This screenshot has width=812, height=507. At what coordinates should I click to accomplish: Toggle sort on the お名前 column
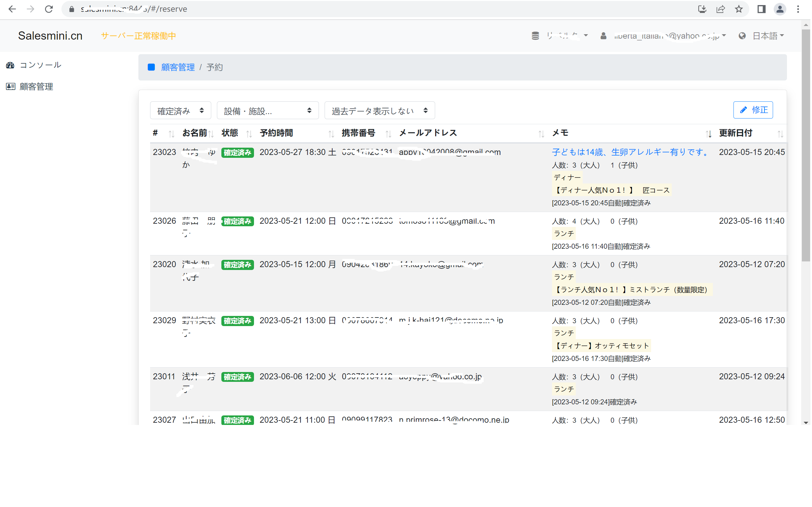pyautogui.click(x=212, y=133)
